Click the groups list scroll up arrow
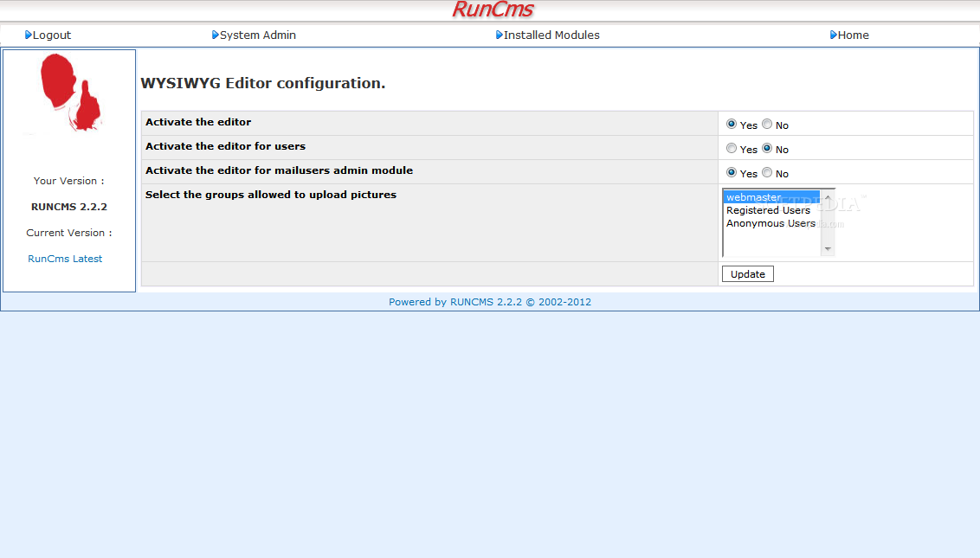The width and height of the screenshot is (980, 558). (x=828, y=197)
